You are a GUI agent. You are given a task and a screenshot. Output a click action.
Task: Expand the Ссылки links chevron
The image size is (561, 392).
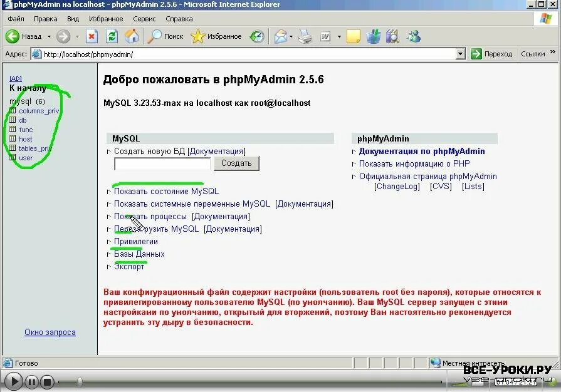pyautogui.click(x=552, y=52)
